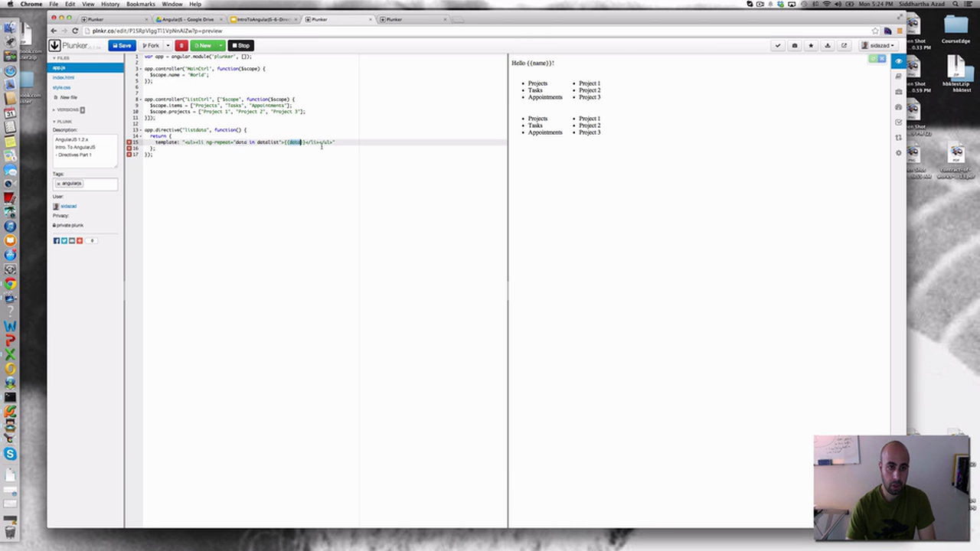Open the New plunk dropdown arrow
The image size is (980, 551).
tap(220, 45)
